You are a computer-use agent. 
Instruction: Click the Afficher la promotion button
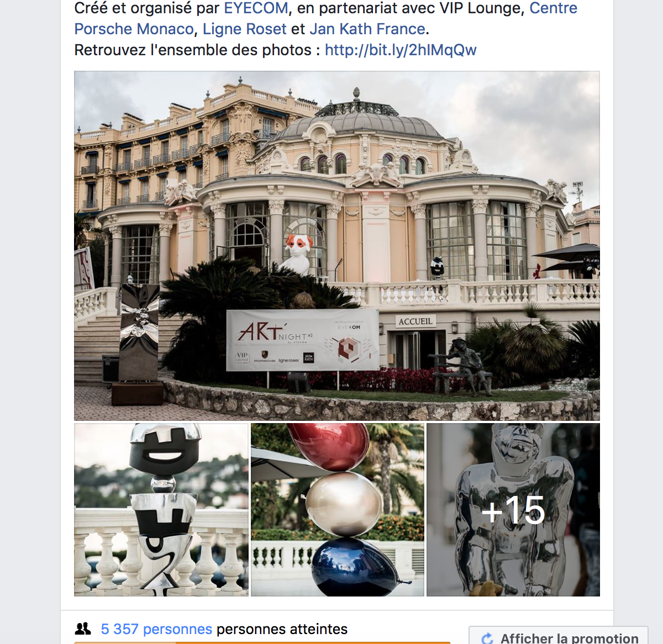[558, 636]
